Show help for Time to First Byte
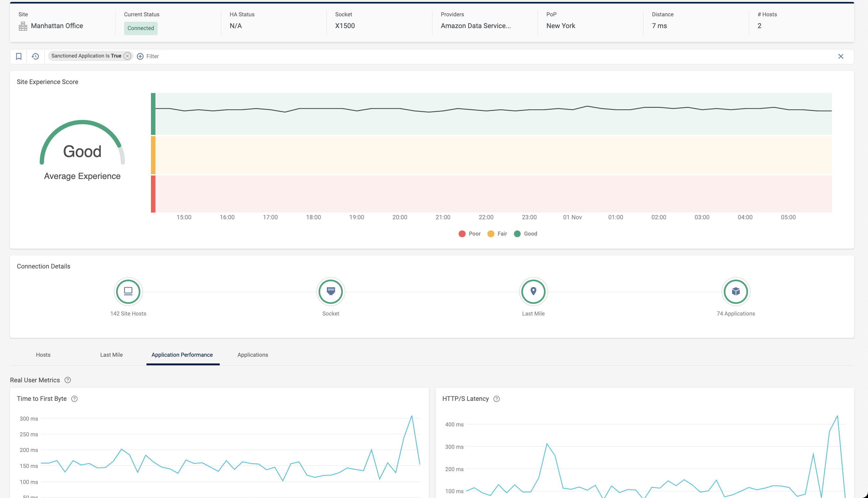The height and width of the screenshot is (498, 868). pyautogui.click(x=74, y=399)
